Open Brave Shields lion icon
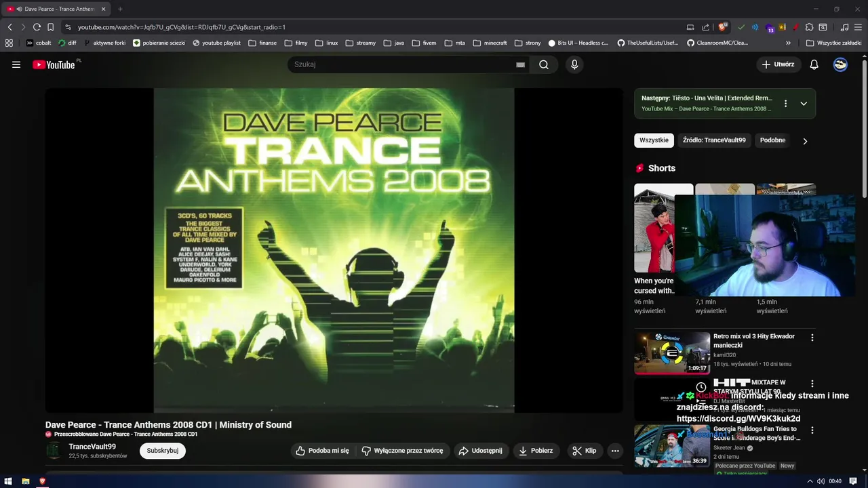868x488 pixels. (x=723, y=27)
